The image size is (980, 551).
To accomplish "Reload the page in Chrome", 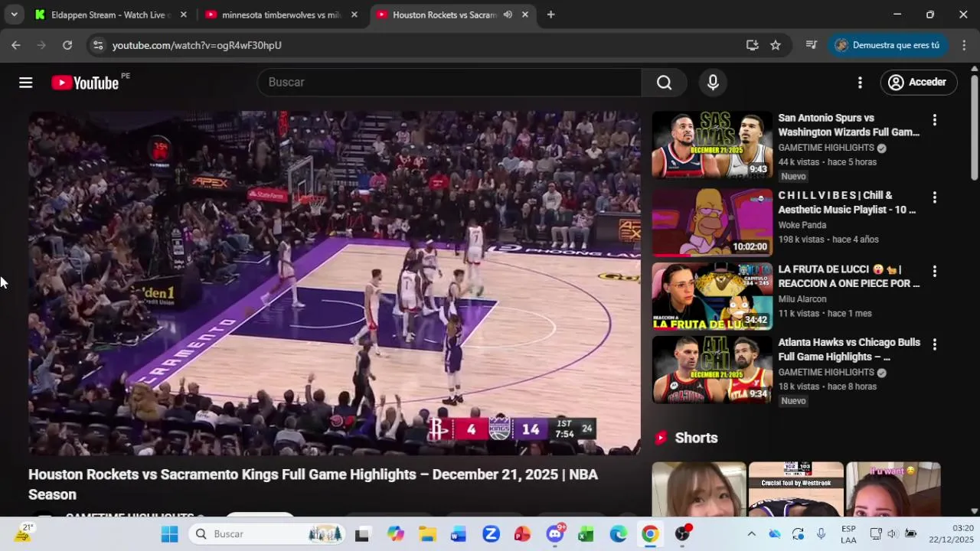I will [x=67, y=45].
